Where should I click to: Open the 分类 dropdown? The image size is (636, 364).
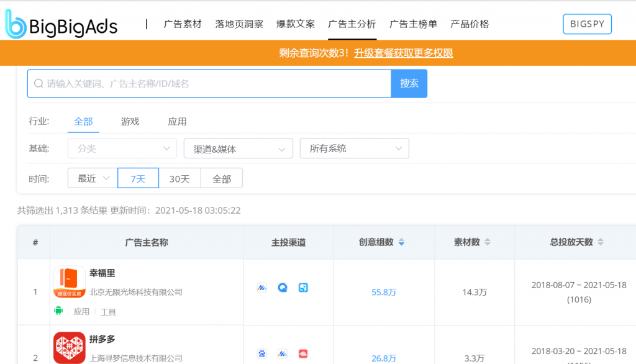coord(122,148)
